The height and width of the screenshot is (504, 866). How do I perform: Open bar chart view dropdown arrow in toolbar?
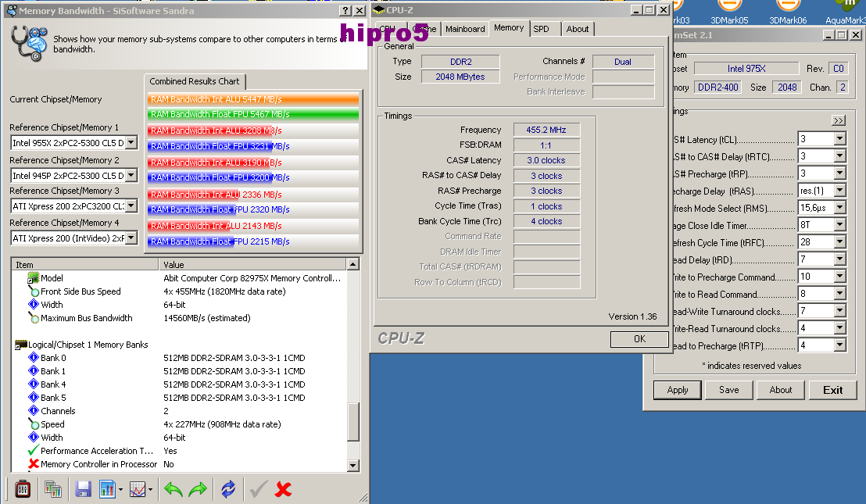tap(120, 489)
